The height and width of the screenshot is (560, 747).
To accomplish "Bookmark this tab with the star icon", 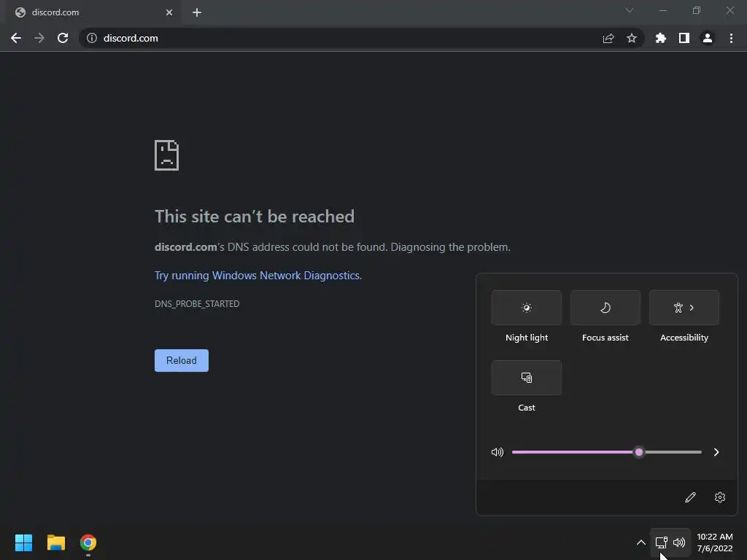I will 632,38.
